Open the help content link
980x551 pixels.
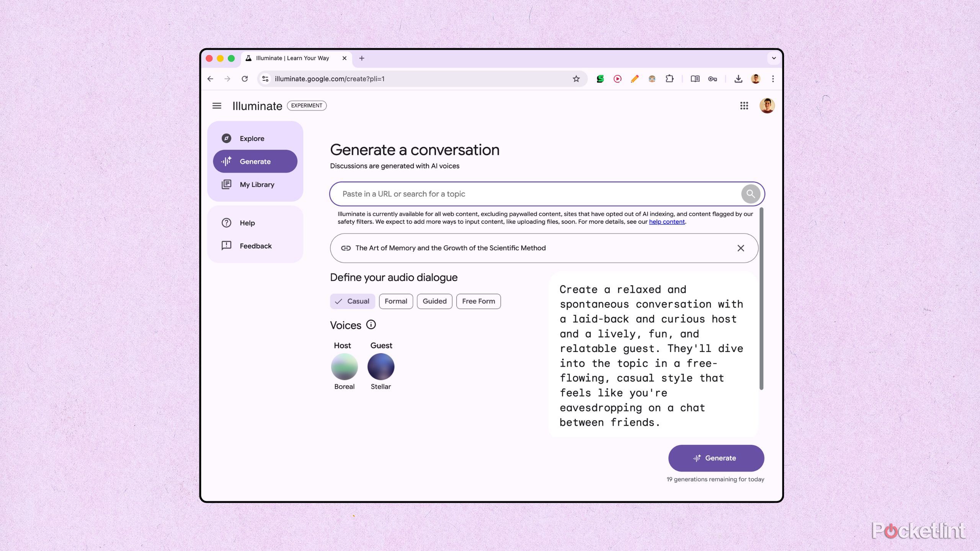[666, 222]
